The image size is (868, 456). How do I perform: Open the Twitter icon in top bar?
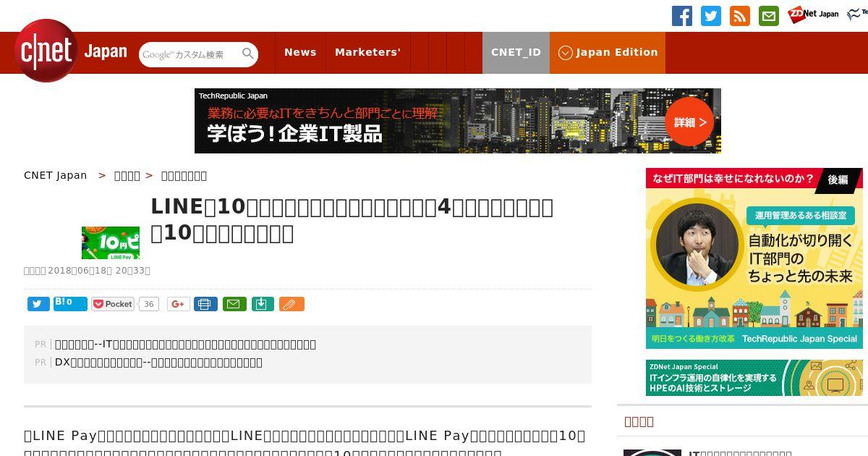(711, 16)
